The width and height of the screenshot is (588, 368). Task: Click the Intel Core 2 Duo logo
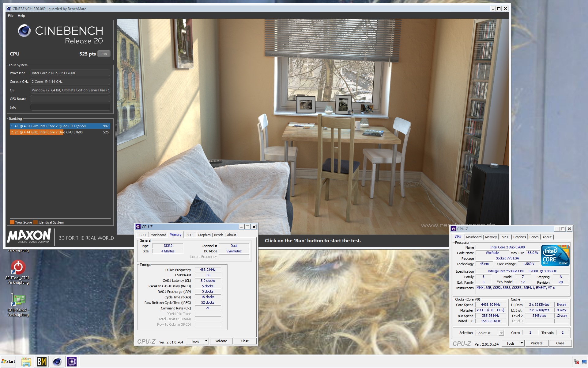(x=555, y=255)
